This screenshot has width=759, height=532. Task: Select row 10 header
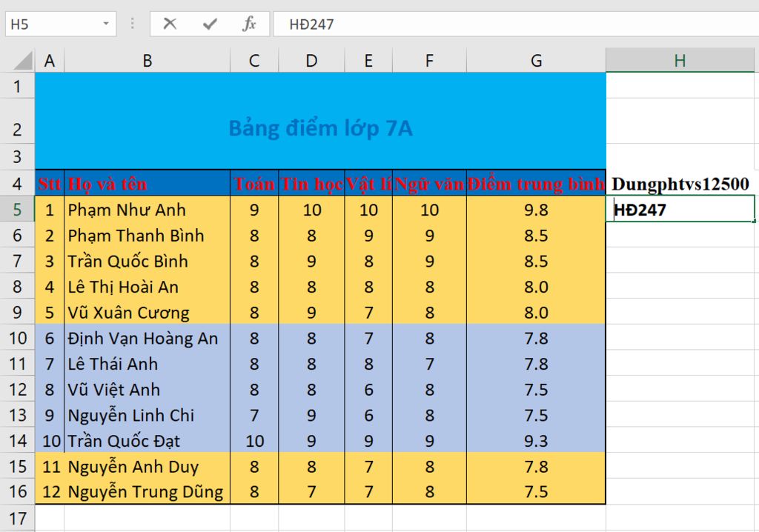tap(18, 337)
